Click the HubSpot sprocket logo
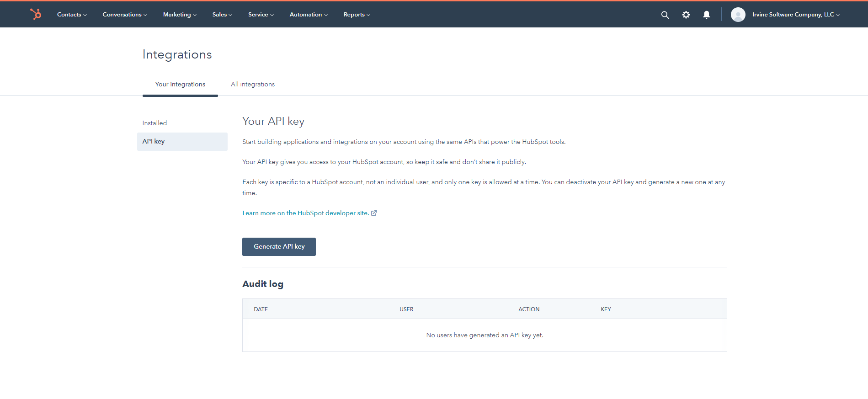 (x=36, y=14)
